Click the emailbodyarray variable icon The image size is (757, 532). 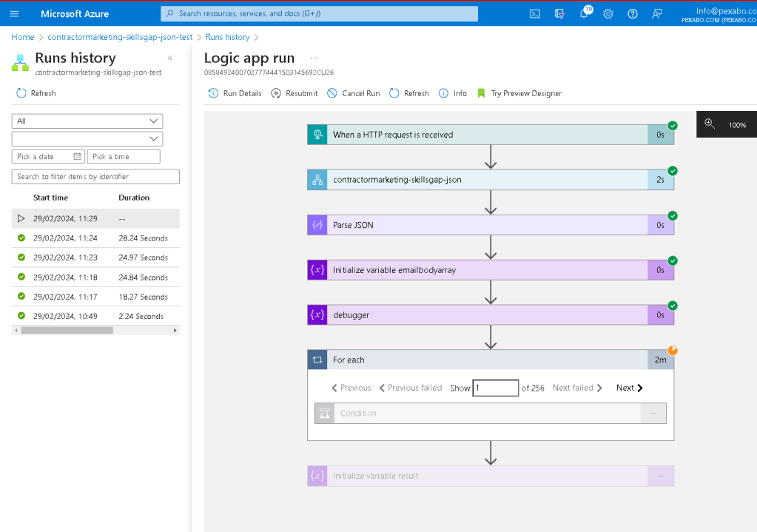click(x=317, y=270)
